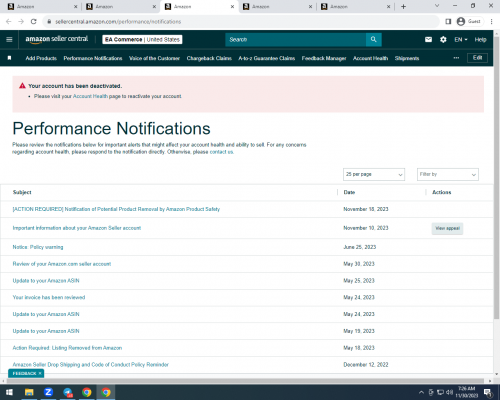Show more navigation items via ellipsis
Image resolution: width=500 pixels, height=400 pixels.
click(456, 58)
